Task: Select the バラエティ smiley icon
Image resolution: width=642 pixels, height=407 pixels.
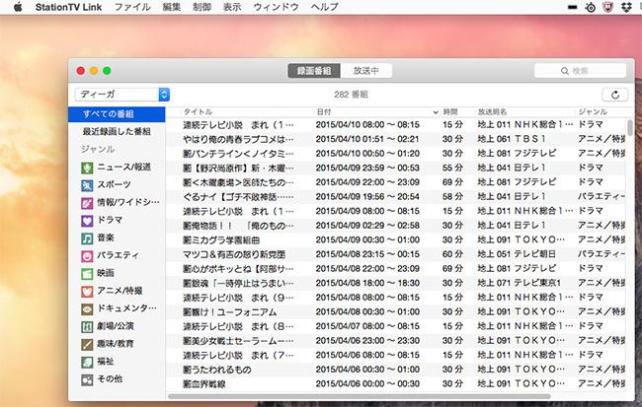Action: point(87,256)
